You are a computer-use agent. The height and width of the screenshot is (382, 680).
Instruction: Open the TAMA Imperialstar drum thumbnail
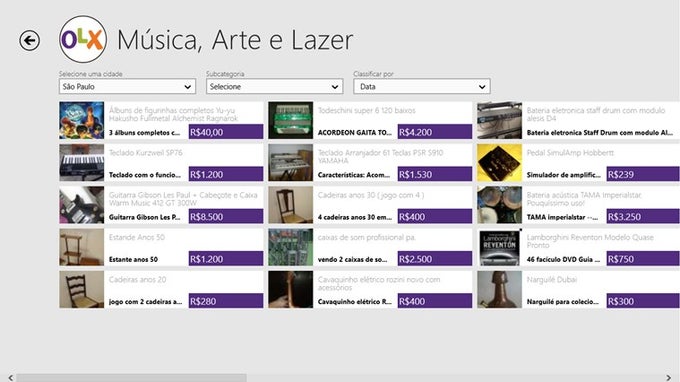500,205
